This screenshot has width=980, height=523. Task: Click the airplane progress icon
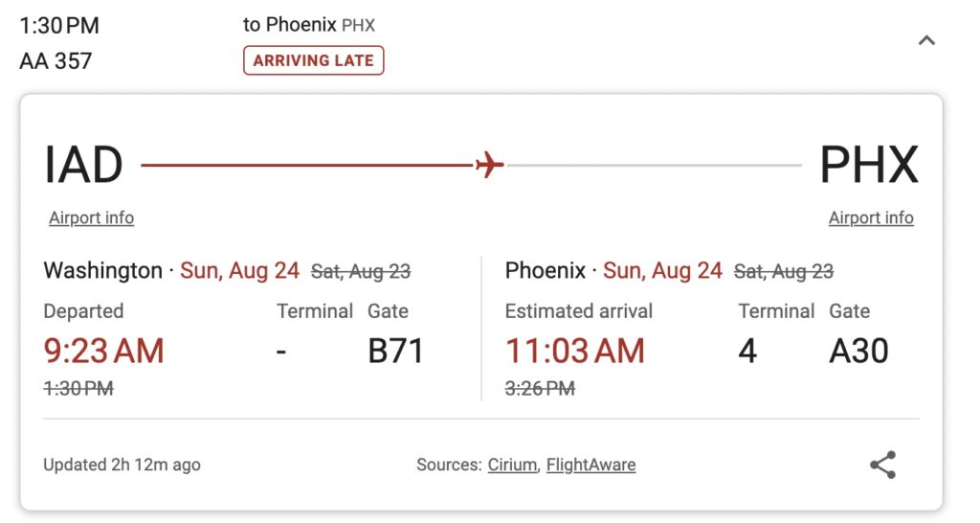(x=489, y=165)
